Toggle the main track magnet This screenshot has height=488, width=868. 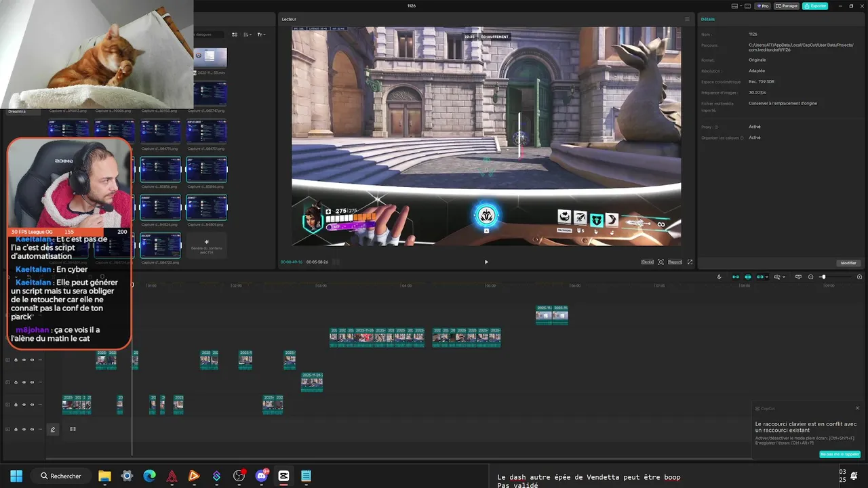point(736,277)
